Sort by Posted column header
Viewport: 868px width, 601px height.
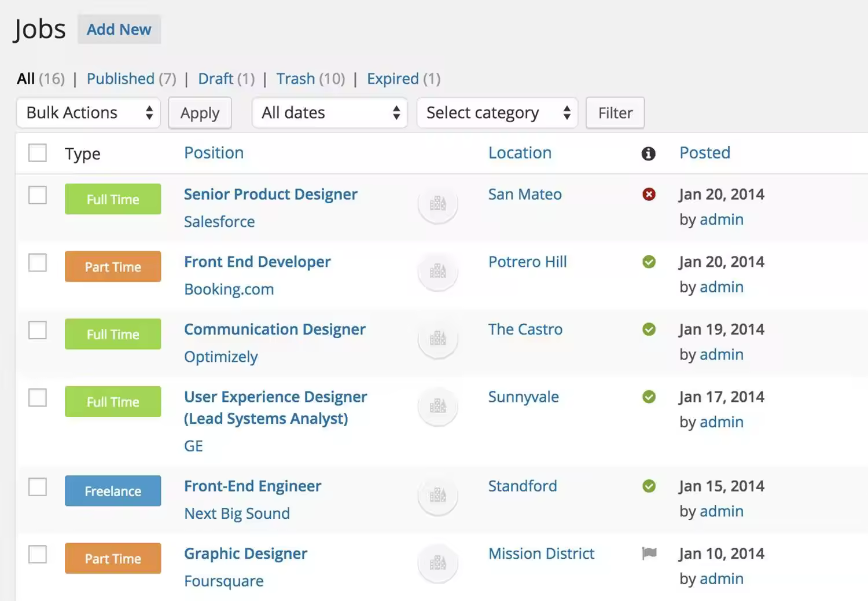point(705,153)
